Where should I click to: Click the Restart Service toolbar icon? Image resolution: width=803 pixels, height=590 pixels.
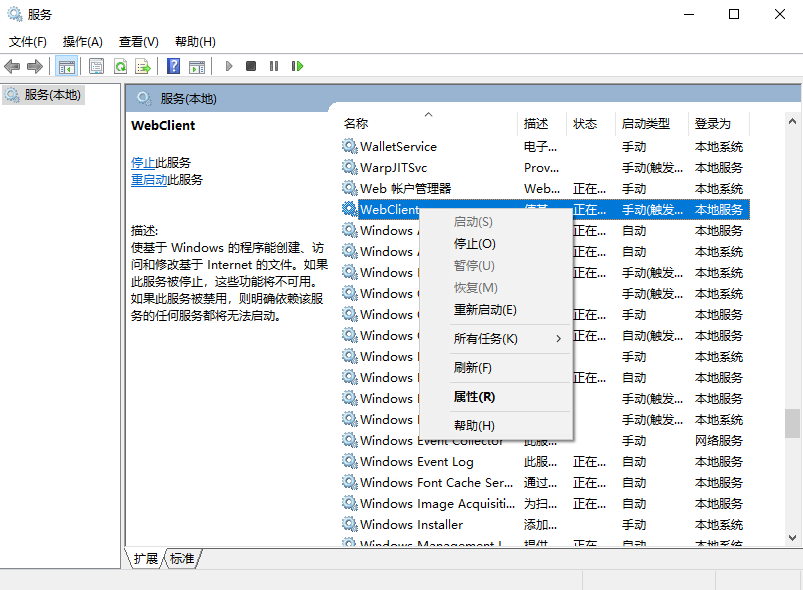coord(297,66)
